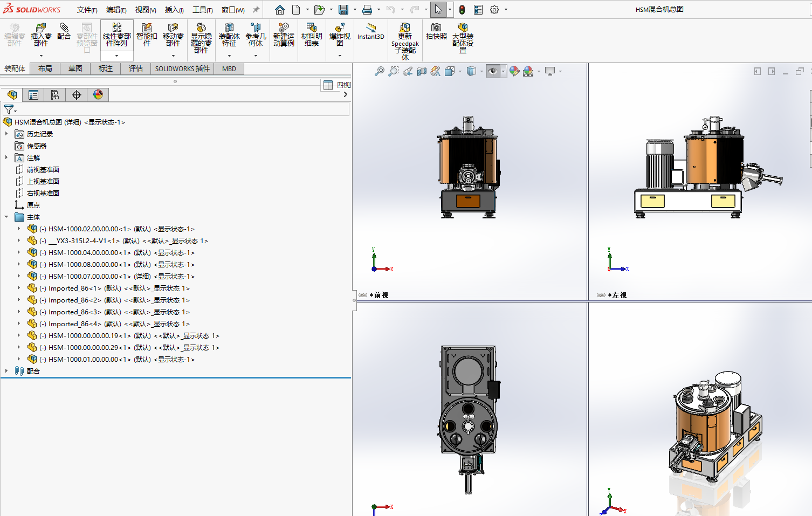Click the tree filter funnel field

pyautogui.click(x=176, y=109)
